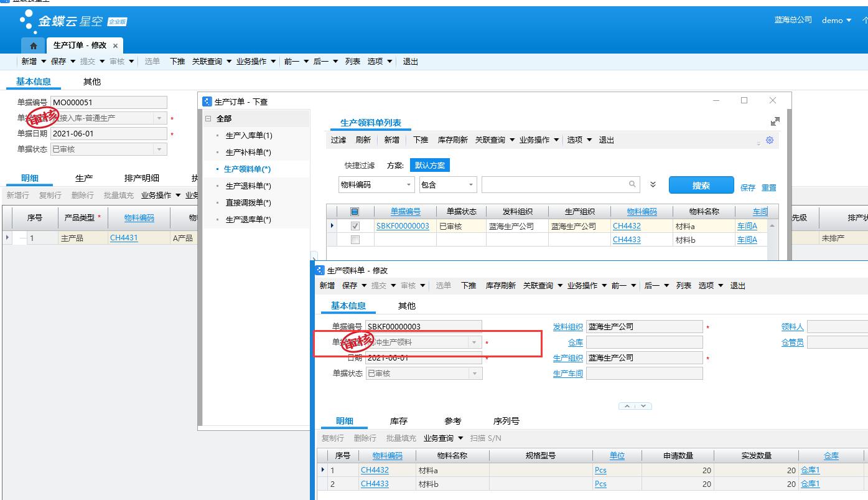868x500 pixels.
Task: Expand advanced filter double chevron
Action: click(653, 185)
